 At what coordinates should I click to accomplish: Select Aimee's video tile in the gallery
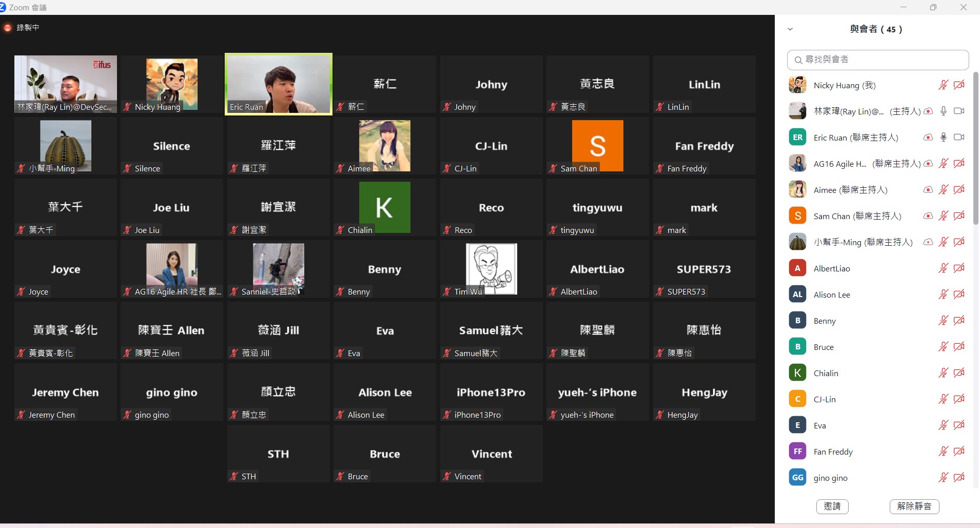(385, 146)
